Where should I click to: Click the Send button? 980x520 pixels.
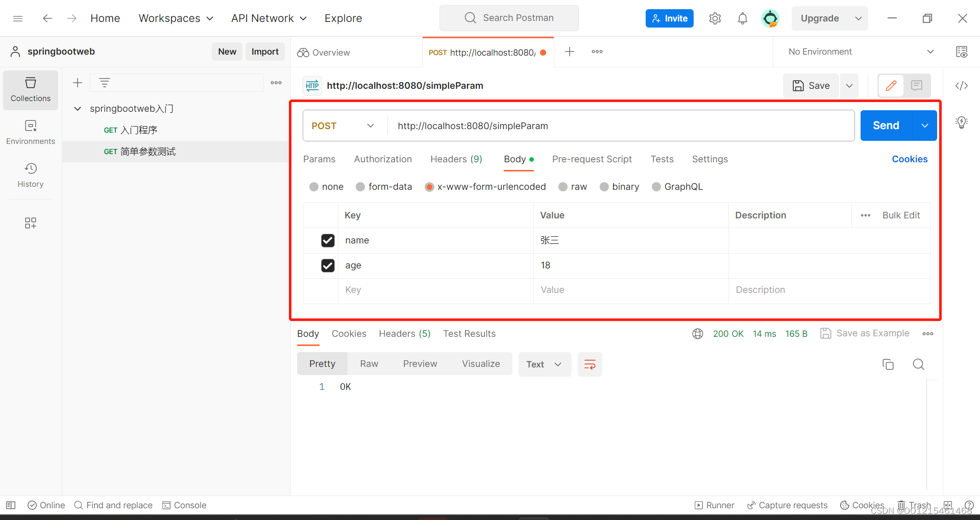[x=886, y=126]
